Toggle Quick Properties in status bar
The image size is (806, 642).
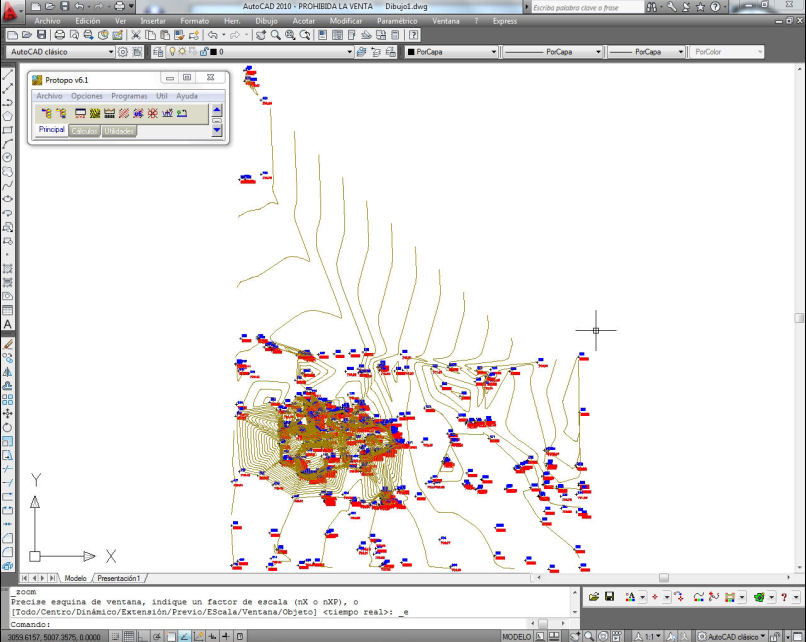click(240, 636)
